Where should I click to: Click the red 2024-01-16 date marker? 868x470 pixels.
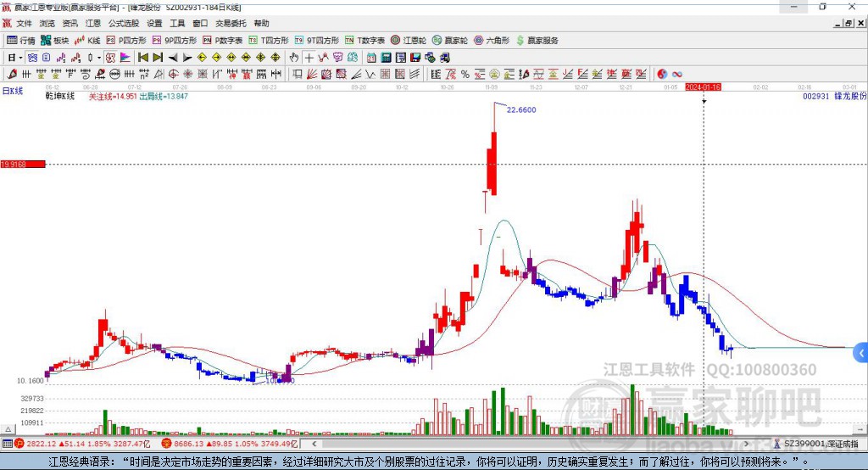tap(703, 87)
